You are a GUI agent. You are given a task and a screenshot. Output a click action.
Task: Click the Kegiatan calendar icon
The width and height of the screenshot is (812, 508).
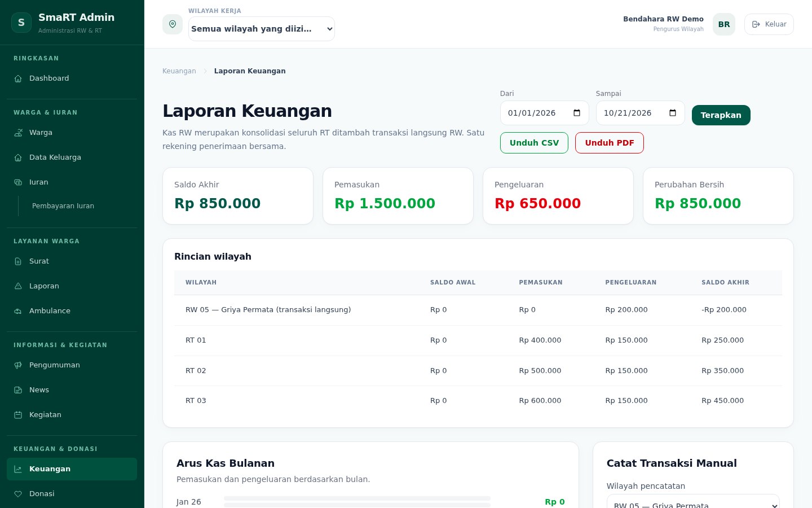pyautogui.click(x=18, y=415)
